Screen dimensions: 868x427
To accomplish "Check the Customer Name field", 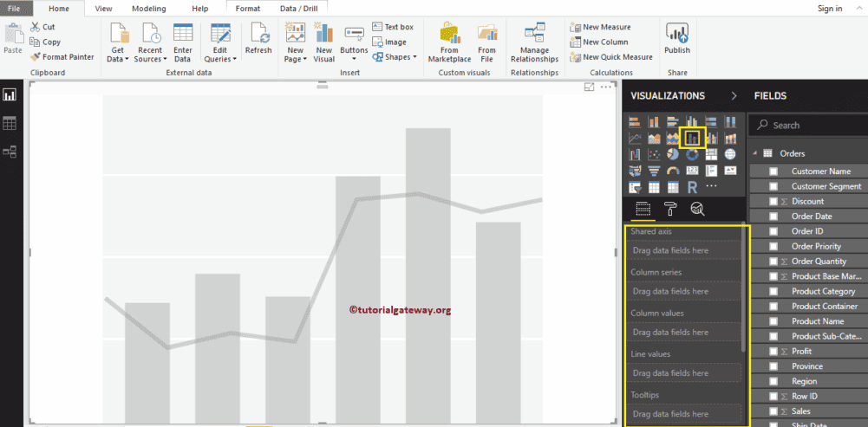I will [773, 171].
